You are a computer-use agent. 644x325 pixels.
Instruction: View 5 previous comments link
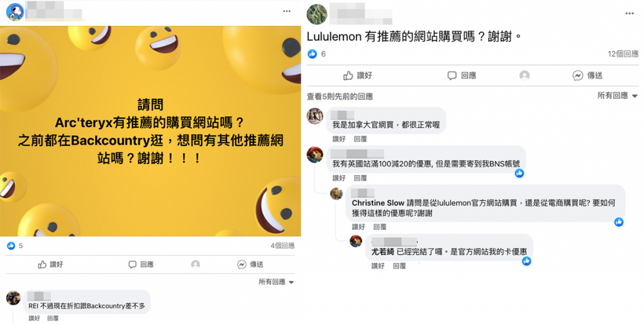[340, 96]
